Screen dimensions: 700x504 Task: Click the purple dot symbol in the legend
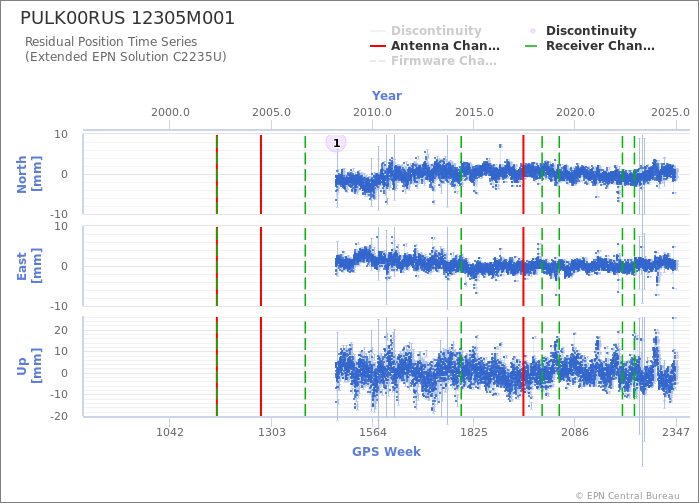pyautogui.click(x=533, y=31)
